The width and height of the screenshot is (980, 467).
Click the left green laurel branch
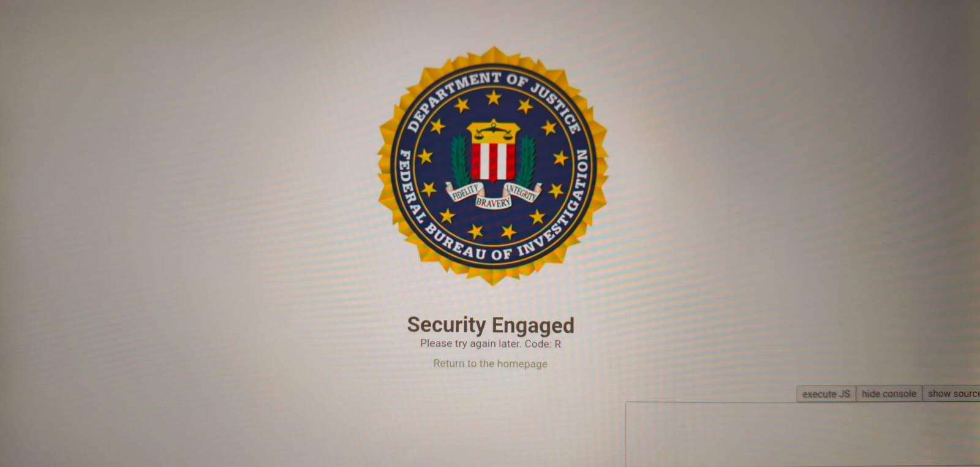(x=460, y=160)
